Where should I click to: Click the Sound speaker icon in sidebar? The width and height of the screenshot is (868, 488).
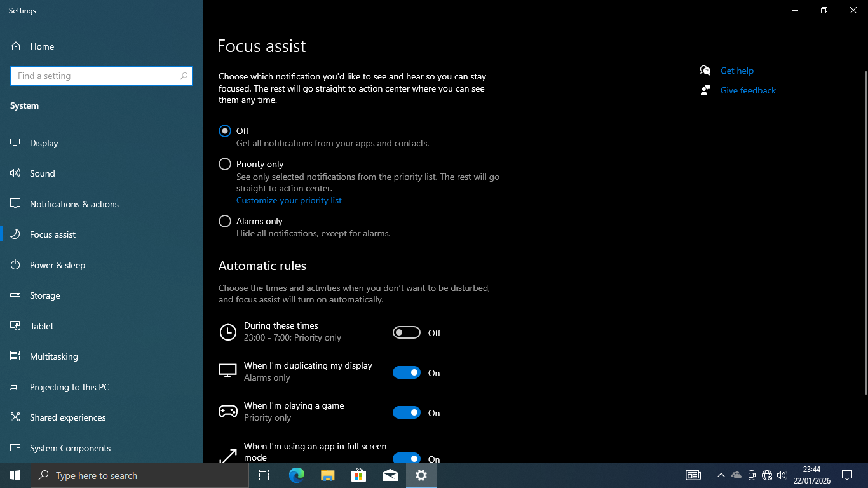click(16, 173)
